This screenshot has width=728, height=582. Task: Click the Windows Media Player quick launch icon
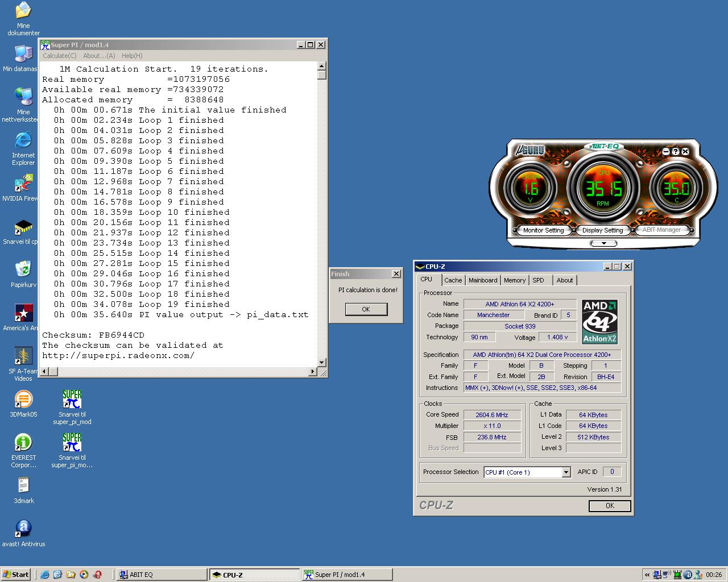tap(84, 575)
